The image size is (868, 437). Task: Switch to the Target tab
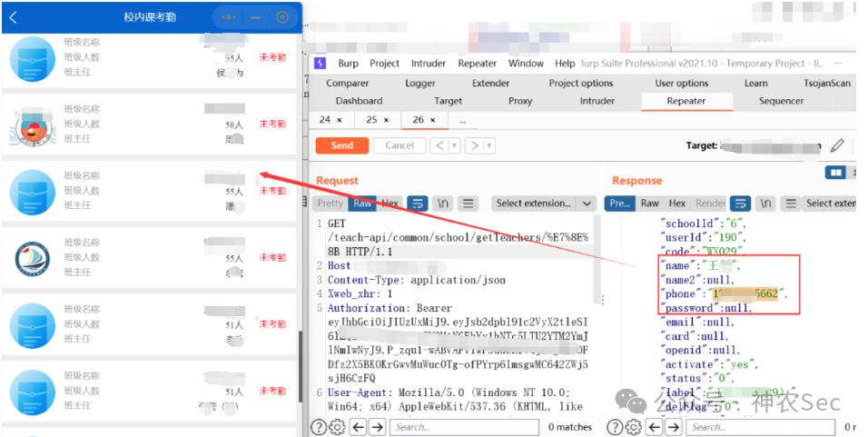point(448,101)
